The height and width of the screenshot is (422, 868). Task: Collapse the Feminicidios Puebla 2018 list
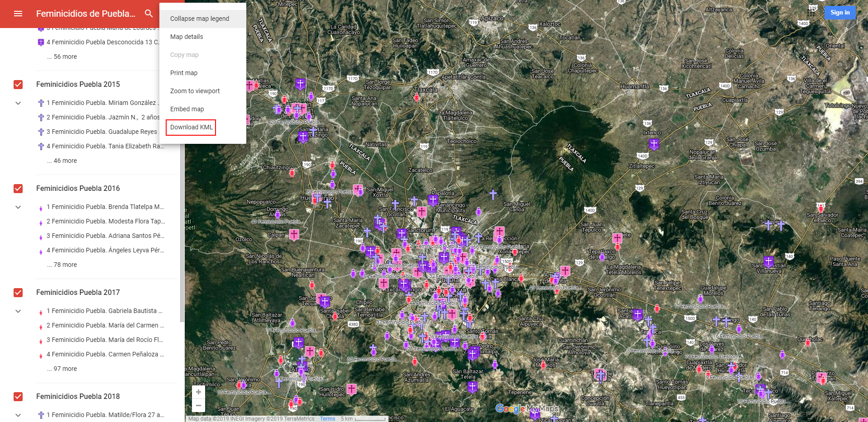tap(18, 415)
